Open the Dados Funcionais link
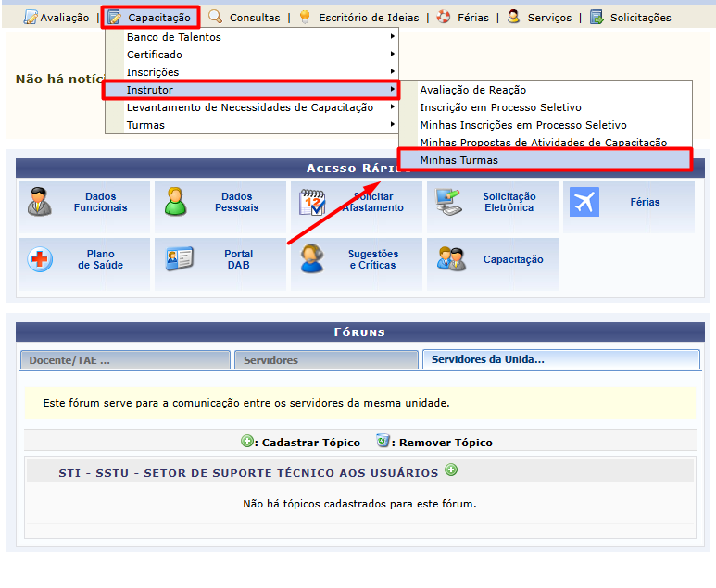This screenshot has width=716, height=588. pyautogui.click(x=100, y=202)
